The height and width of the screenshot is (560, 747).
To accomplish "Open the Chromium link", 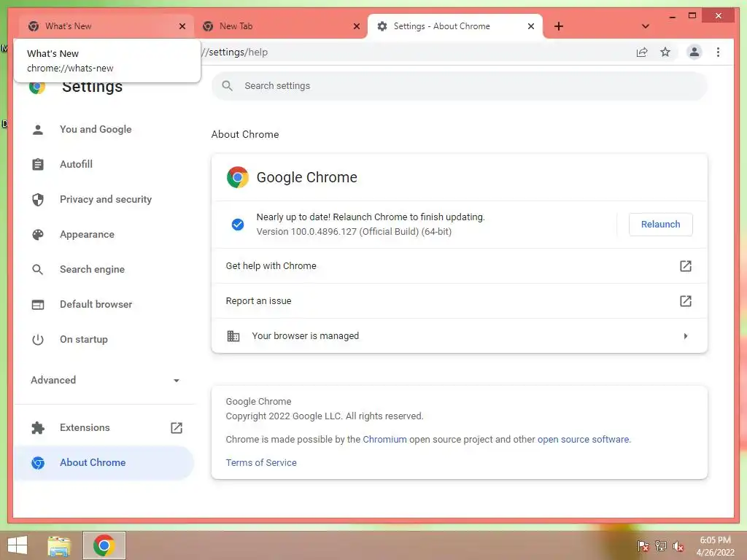I will point(384,440).
